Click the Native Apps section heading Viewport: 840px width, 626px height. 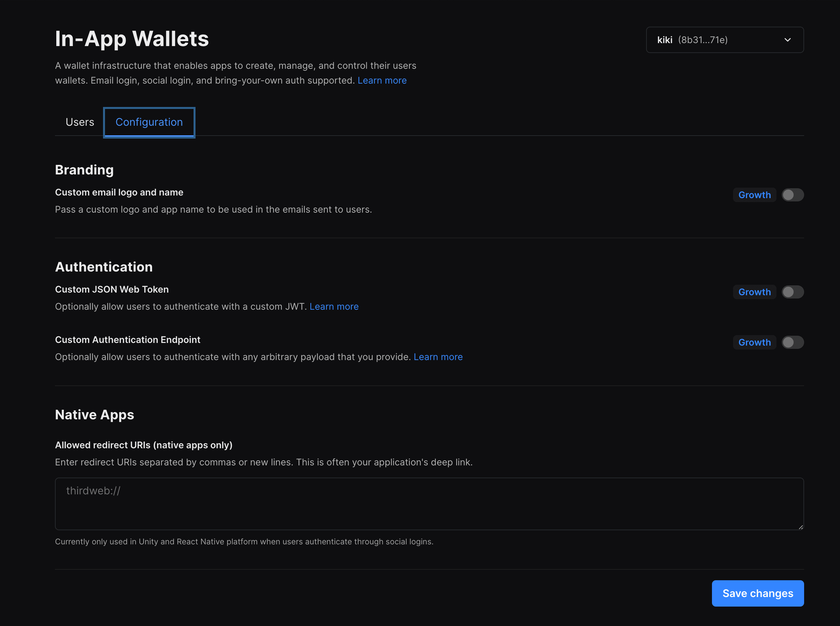point(94,415)
